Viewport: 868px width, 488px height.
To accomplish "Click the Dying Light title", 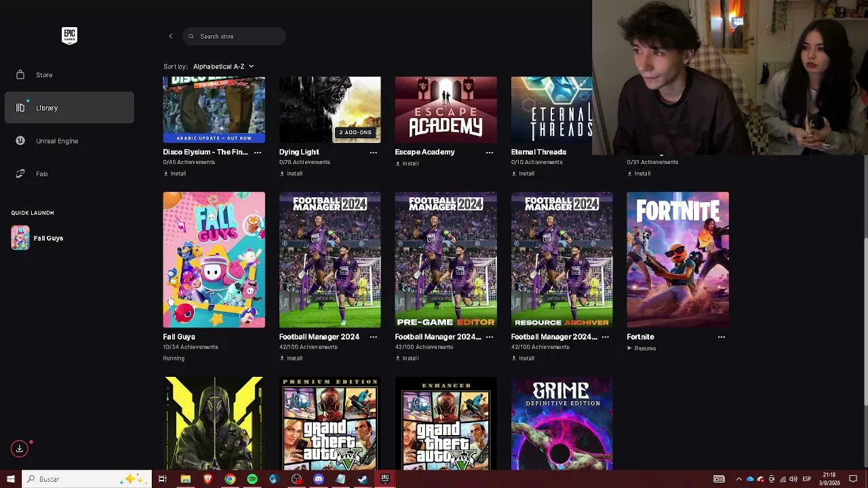I will tap(299, 152).
